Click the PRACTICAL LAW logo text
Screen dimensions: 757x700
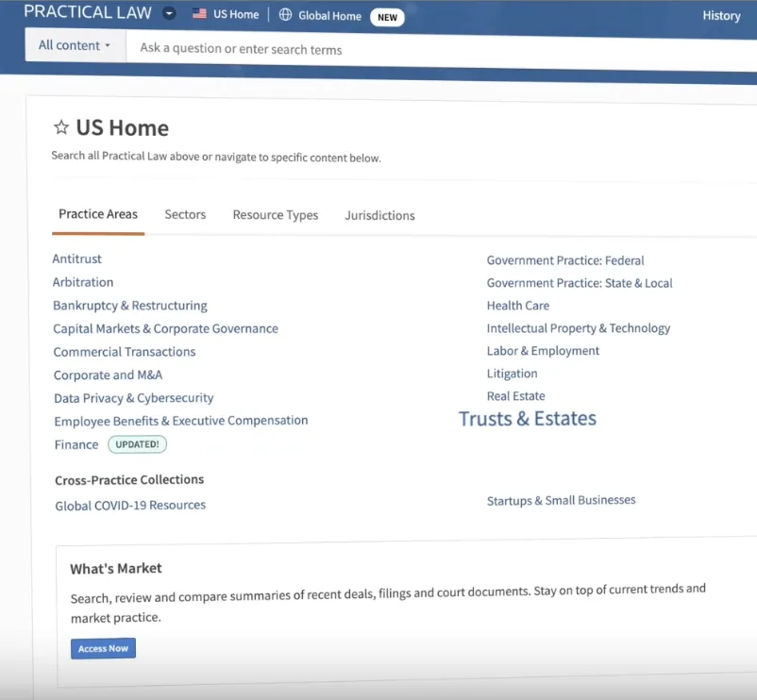click(88, 12)
